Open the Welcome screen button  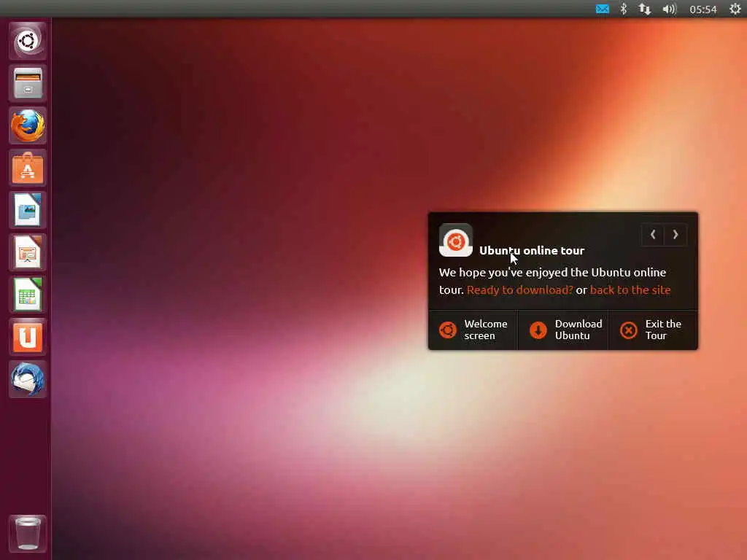(x=473, y=330)
